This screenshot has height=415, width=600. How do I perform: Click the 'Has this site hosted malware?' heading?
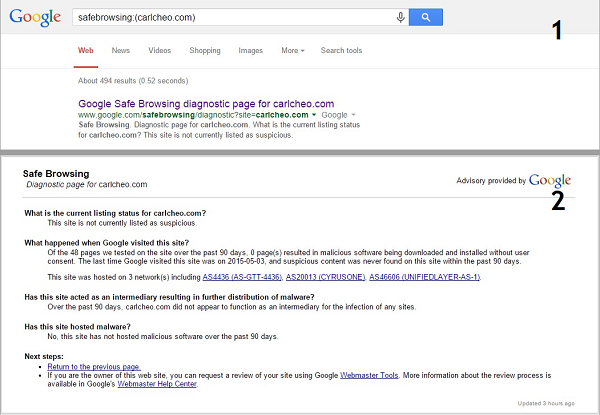click(78, 327)
